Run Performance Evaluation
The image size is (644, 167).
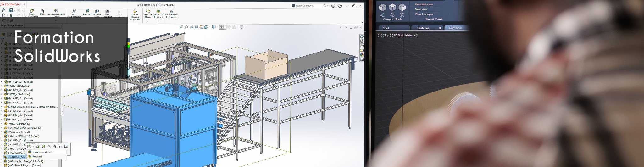(x=171, y=14)
